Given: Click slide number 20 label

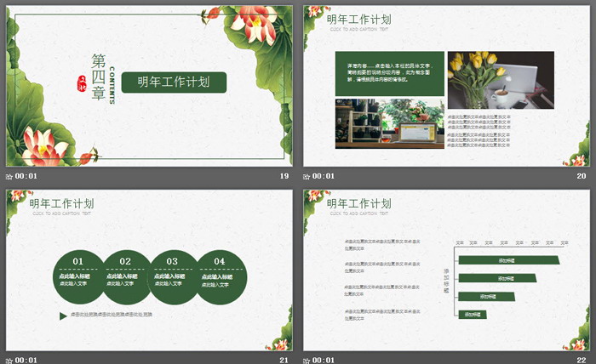Looking at the screenshot, I should pyautogui.click(x=582, y=176).
